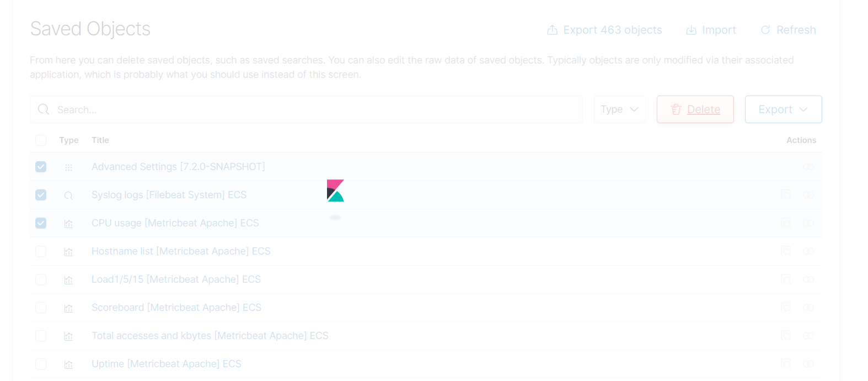Toggle the select-all checkbox in the header
Image resolution: width=868 pixels, height=381 pixels.
[41, 140]
